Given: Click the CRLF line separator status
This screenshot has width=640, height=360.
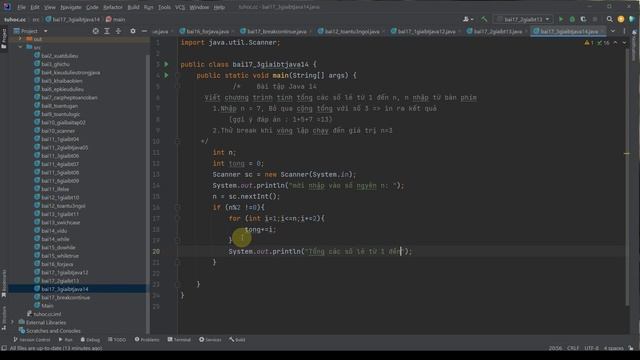Looking at the screenshot, I should [x=573, y=348].
